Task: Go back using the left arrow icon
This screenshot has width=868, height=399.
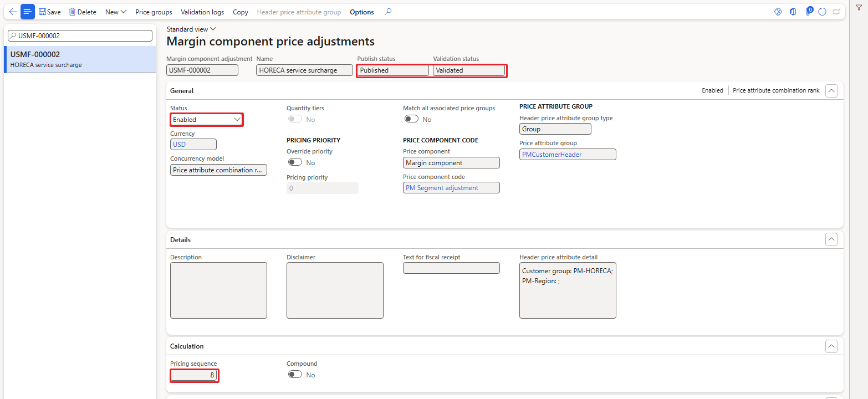Action: [x=13, y=12]
